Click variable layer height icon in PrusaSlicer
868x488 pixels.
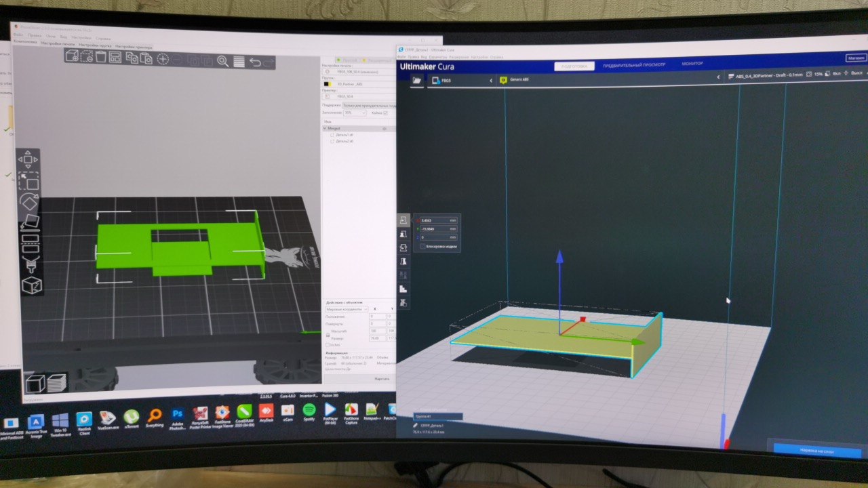pyautogui.click(x=239, y=62)
